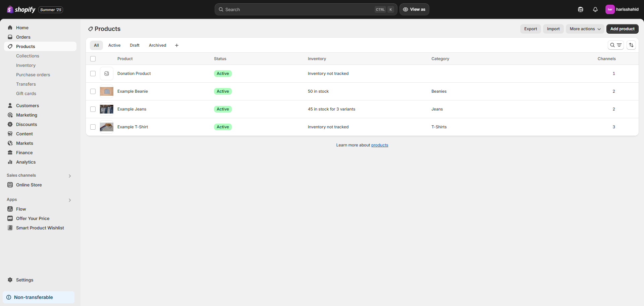The height and width of the screenshot is (306, 644).
Task: Click the Discounts badge icon
Action: pos(10,124)
